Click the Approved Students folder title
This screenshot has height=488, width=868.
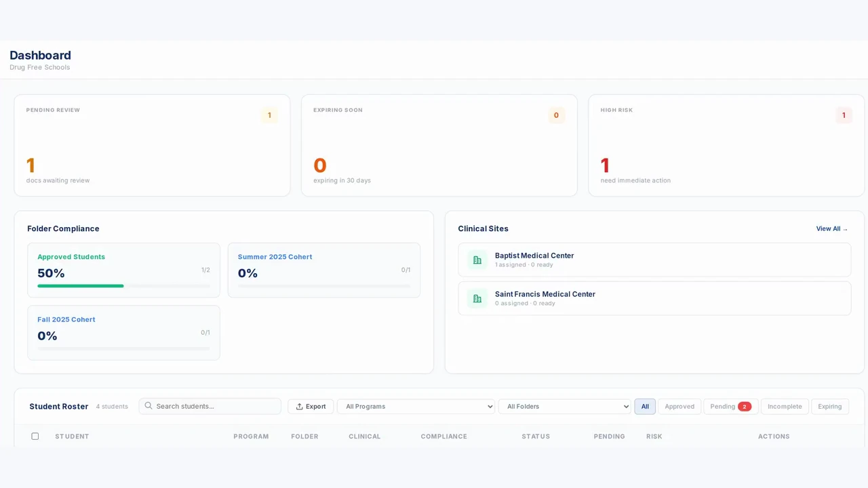pyautogui.click(x=71, y=257)
